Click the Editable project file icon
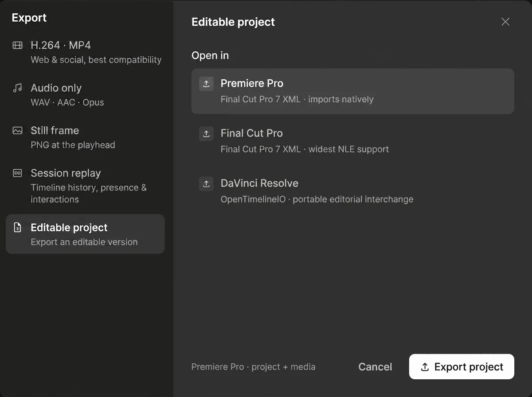Image resolution: width=532 pixels, height=397 pixels. 17,228
